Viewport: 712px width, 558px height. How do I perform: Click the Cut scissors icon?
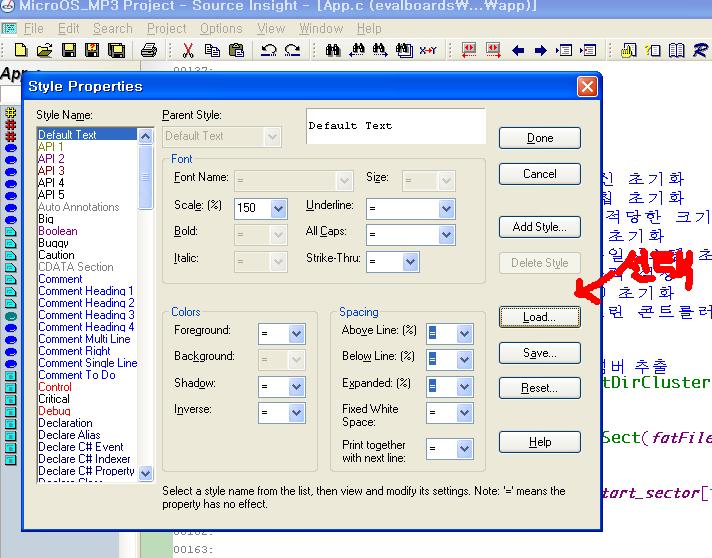coord(188,50)
